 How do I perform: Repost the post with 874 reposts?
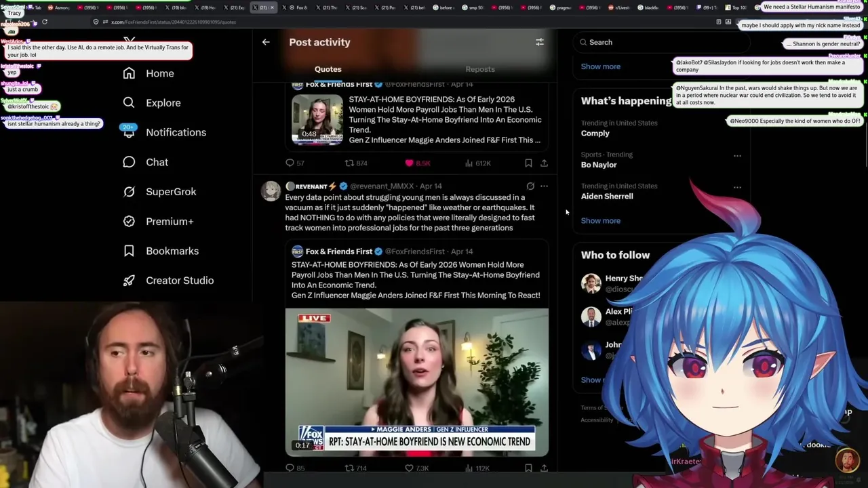(x=356, y=163)
